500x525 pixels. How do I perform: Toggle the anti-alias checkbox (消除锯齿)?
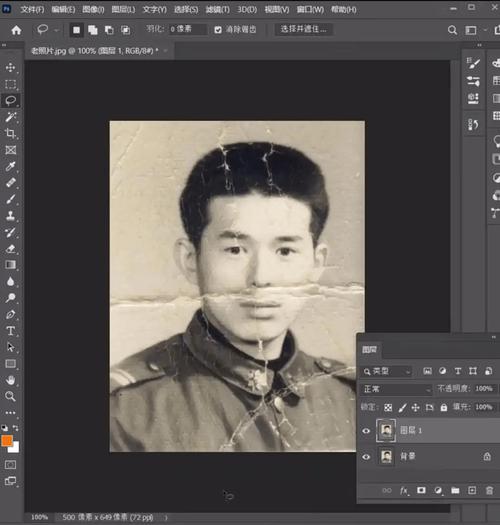click(x=218, y=30)
